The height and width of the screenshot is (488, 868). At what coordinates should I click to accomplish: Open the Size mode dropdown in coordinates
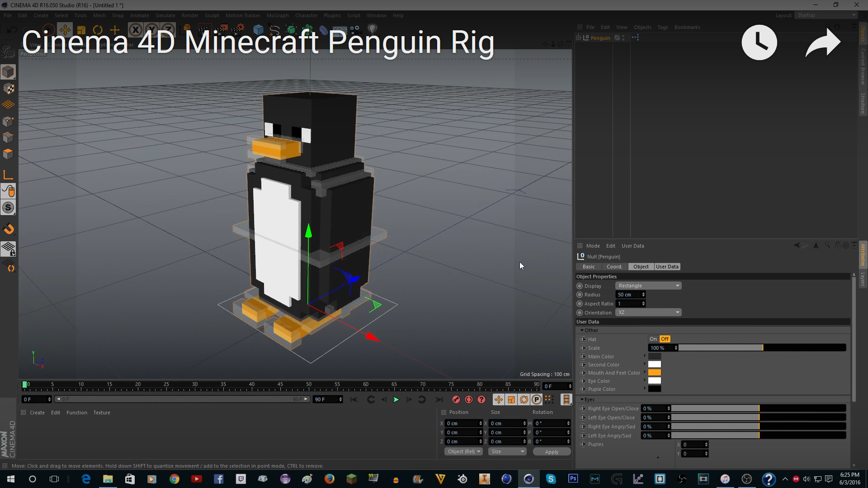click(x=508, y=451)
